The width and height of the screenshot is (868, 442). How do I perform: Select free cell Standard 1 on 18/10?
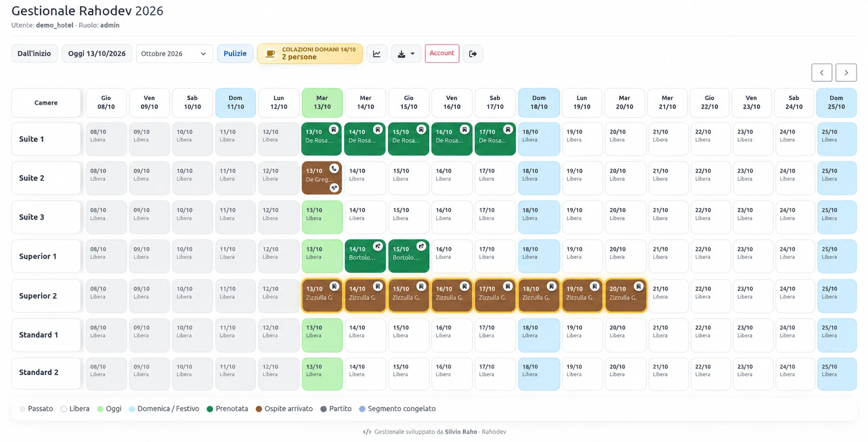539,335
